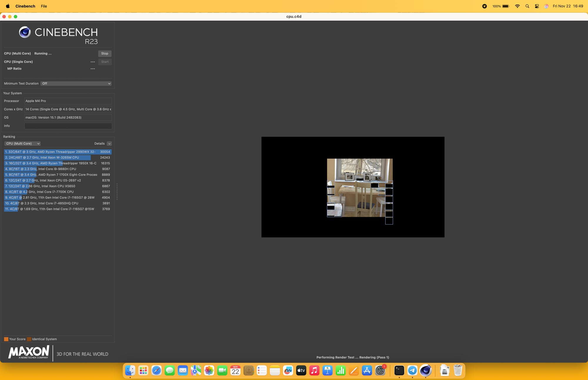Screen dimensions: 588x380
Task: Open Siri from the menu bar
Action: pyautogui.click(x=546, y=6)
